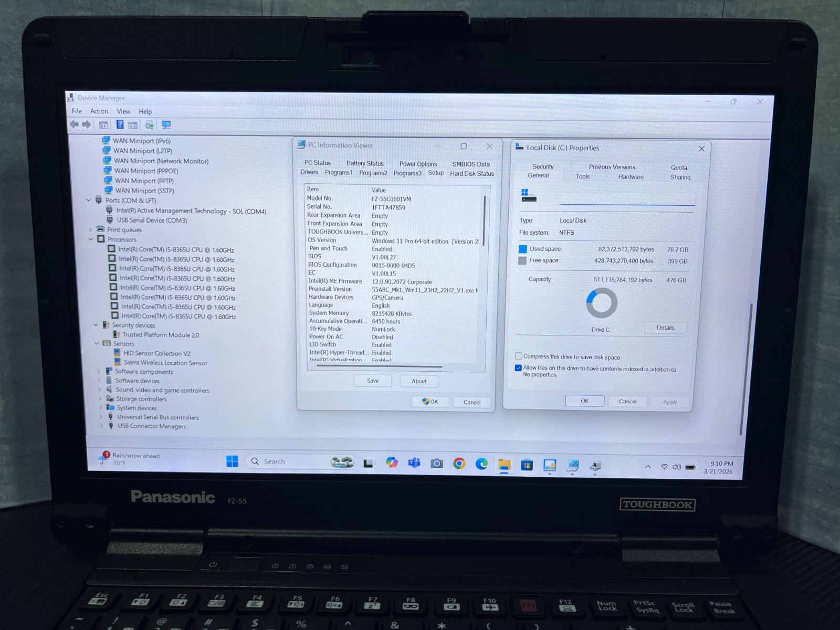Screen dimensions: 840x630
Task: Show hidden icons chevron in system tray
Action: tap(648, 466)
